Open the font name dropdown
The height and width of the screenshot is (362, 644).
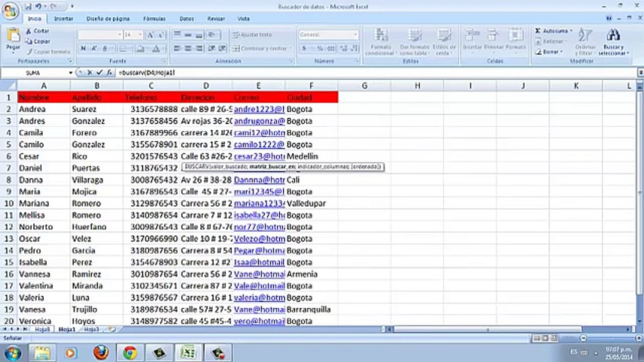[x=120, y=35]
